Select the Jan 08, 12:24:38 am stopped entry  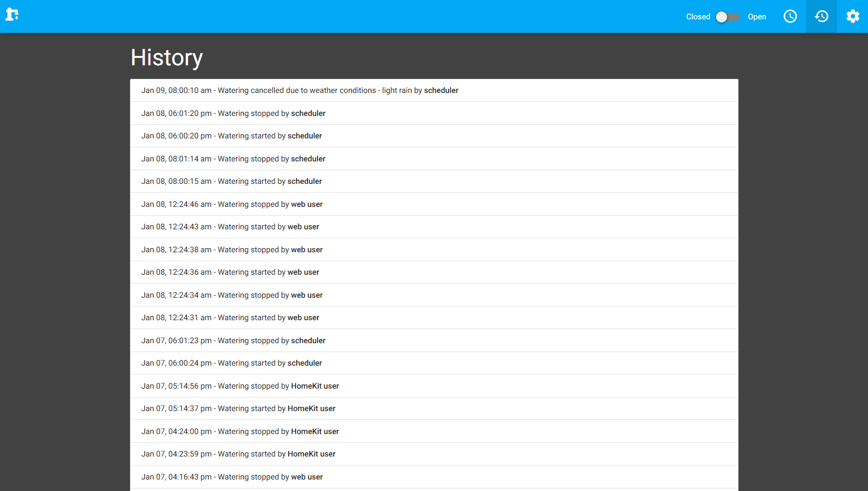(434, 250)
